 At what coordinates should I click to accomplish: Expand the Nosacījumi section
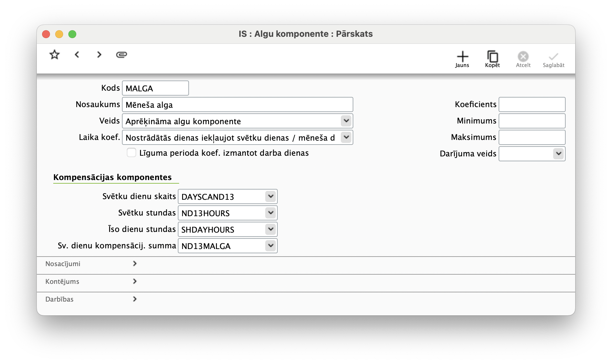(x=134, y=264)
